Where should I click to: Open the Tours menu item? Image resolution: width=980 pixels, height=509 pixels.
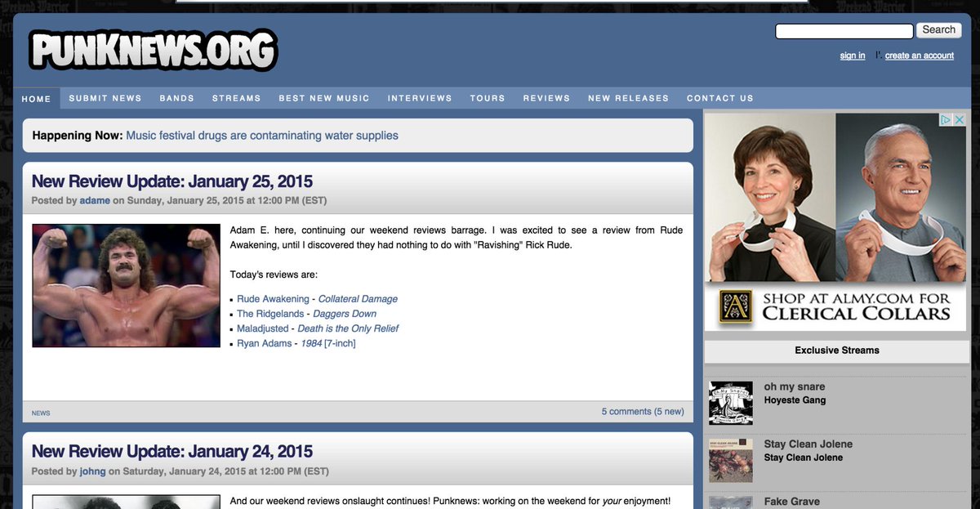(488, 98)
